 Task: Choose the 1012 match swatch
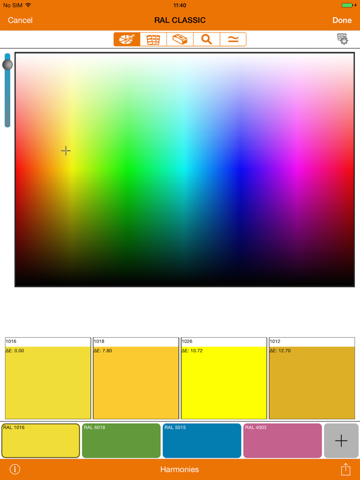[312, 378]
